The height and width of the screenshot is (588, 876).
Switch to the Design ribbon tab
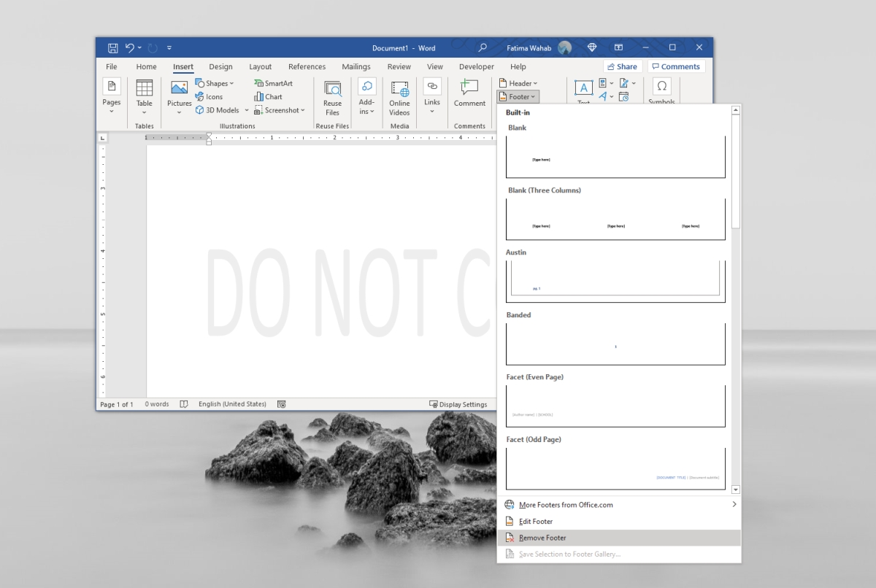pos(220,66)
